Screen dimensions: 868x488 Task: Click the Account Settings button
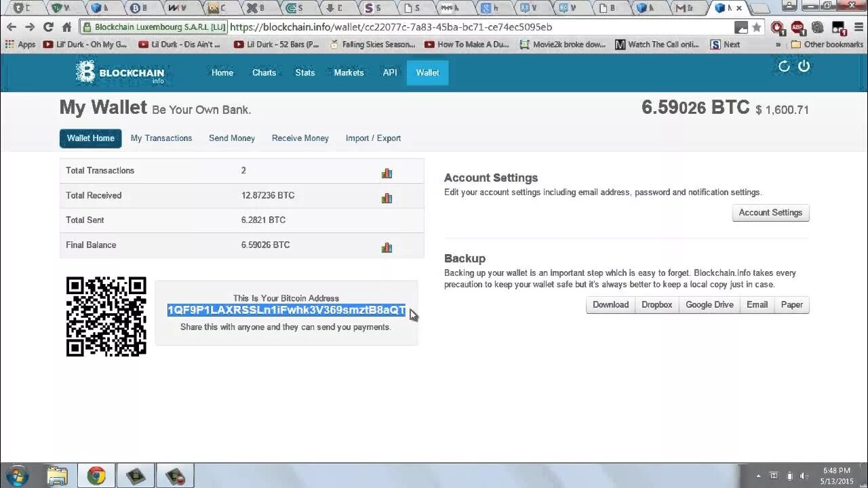tap(770, 213)
